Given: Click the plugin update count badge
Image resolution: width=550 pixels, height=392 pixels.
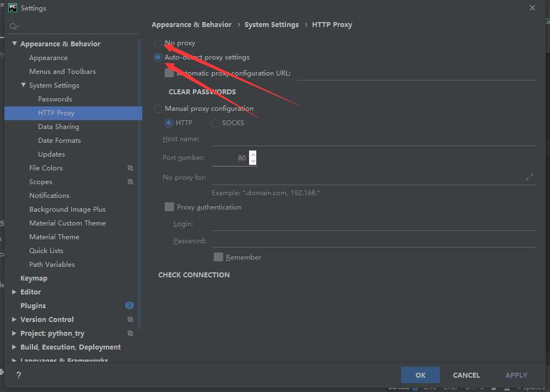Looking at the screenshot, I should pyautogui.click(x=129, y=305).
